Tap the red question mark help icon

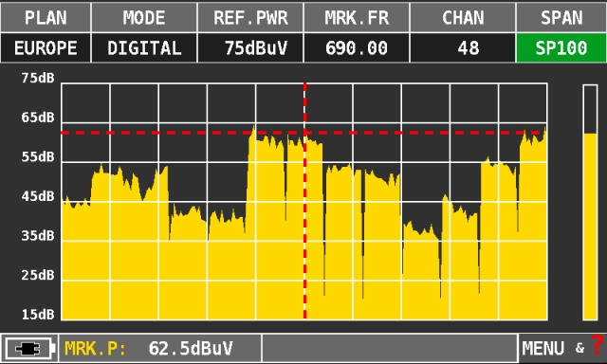pos(597,344)
